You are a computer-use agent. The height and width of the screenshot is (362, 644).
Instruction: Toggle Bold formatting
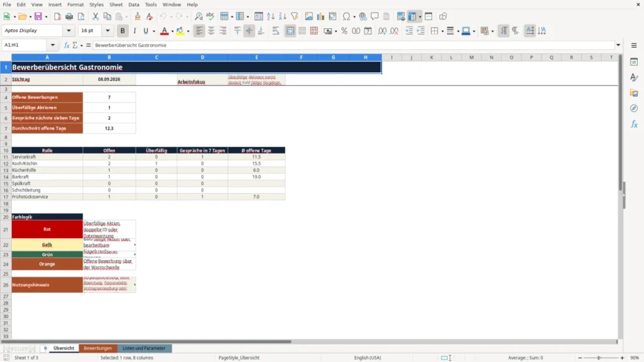tap(123, 31)
